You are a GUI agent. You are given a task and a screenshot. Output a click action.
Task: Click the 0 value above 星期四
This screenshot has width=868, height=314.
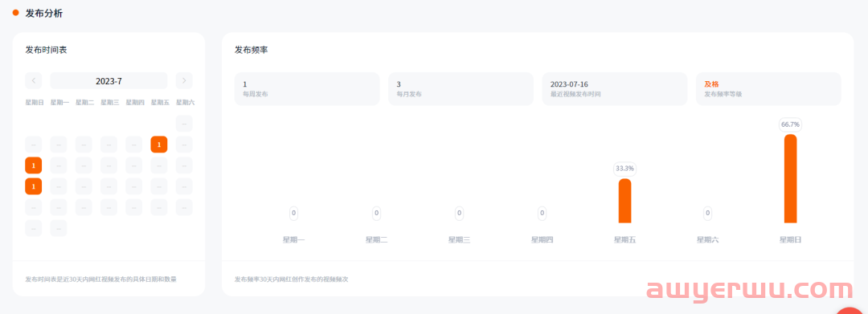[x=542, y=213]
